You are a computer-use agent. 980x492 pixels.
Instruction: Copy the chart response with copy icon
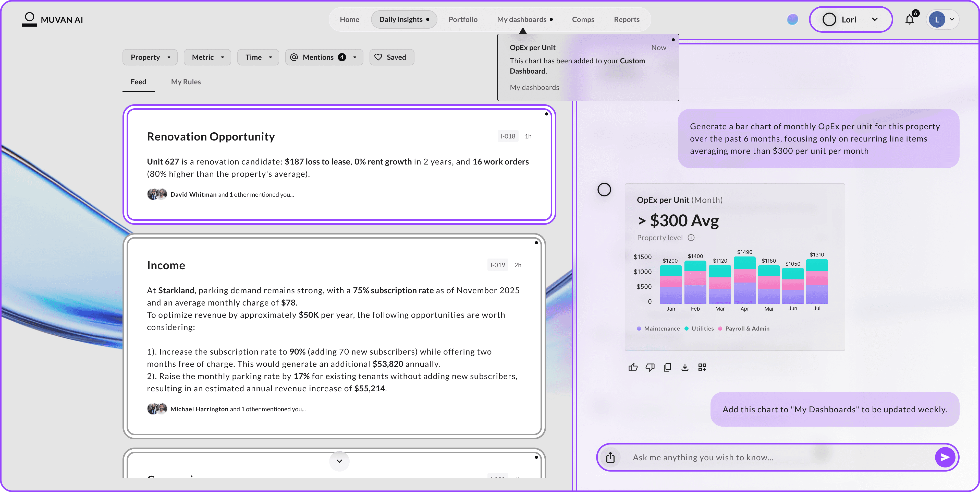tap(667, 367)
